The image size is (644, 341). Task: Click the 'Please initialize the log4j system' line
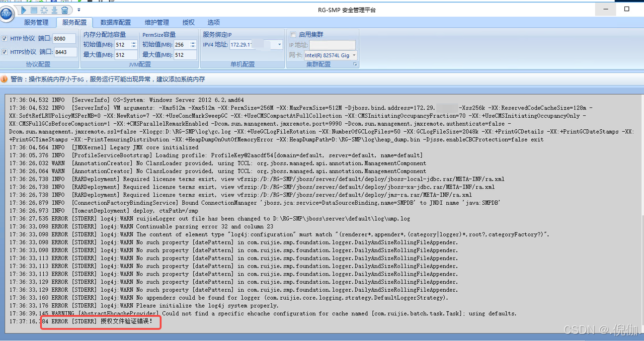(x=144, y=305)
